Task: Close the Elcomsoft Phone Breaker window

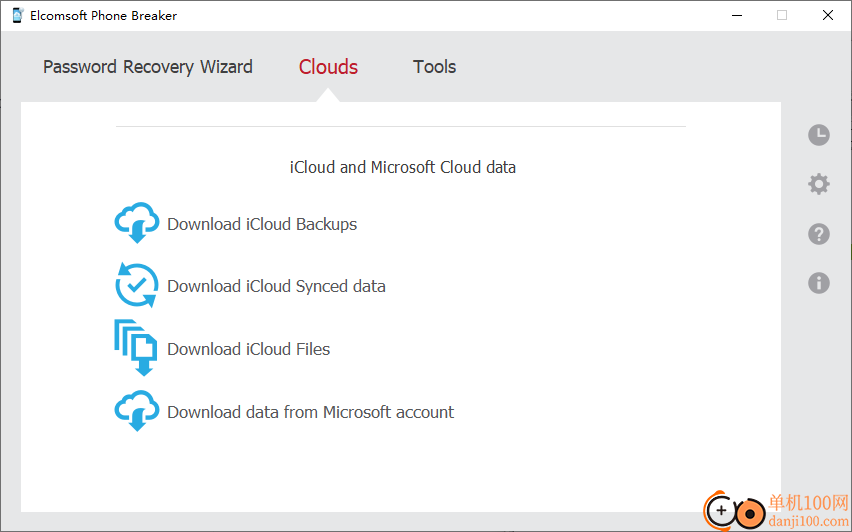Action: point(828,15)
